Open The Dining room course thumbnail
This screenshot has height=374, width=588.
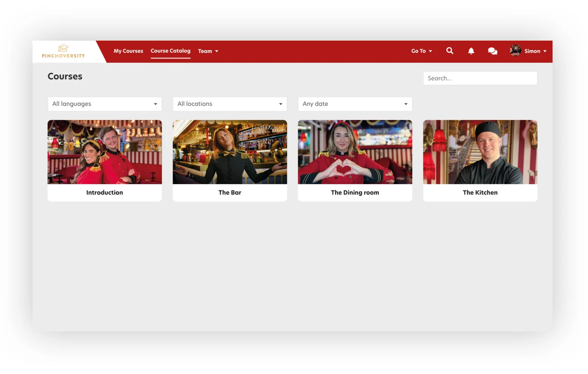[355, 152]
